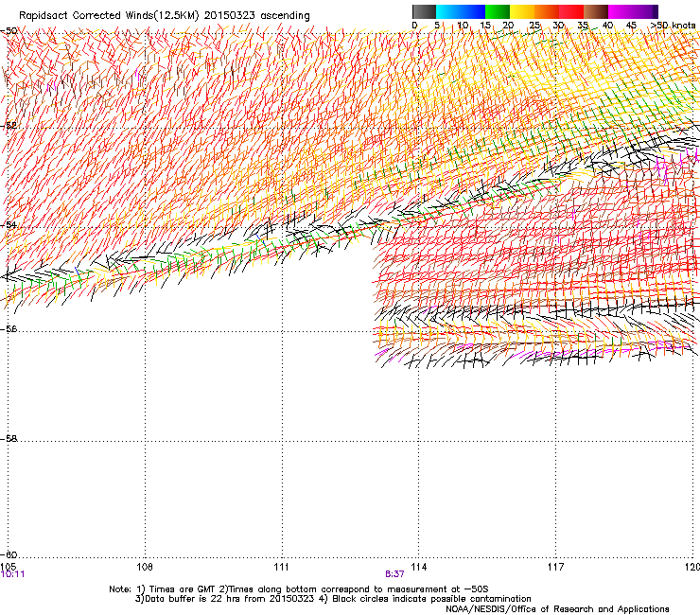Click the longitude label '111'

281,567
